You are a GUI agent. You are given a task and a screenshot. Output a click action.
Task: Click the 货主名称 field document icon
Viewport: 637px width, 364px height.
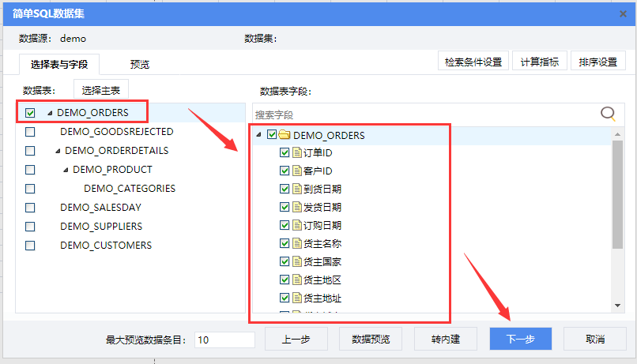(x=297, y=243)
